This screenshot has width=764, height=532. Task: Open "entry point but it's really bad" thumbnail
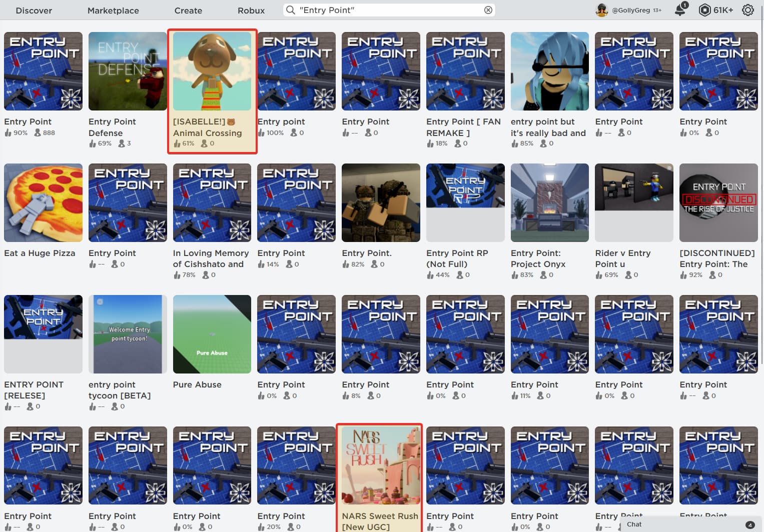550,71
